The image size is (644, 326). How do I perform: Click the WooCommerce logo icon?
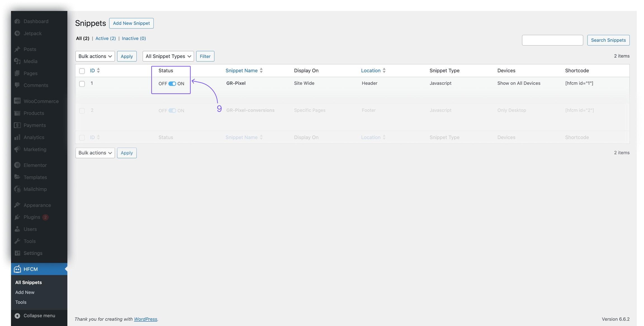17,101
